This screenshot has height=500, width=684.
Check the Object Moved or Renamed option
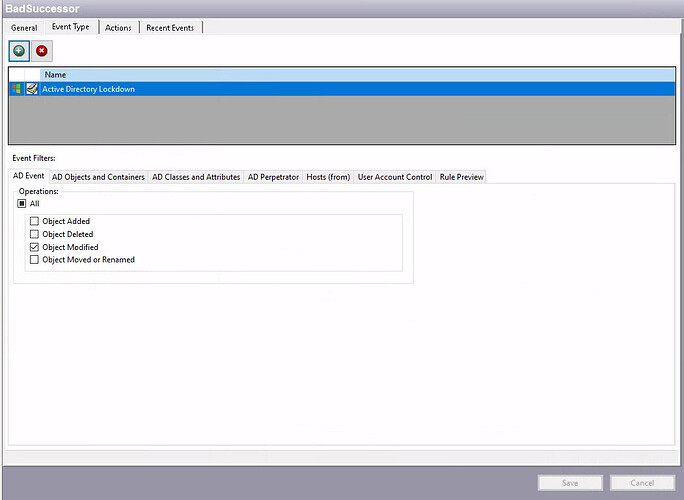35,260
